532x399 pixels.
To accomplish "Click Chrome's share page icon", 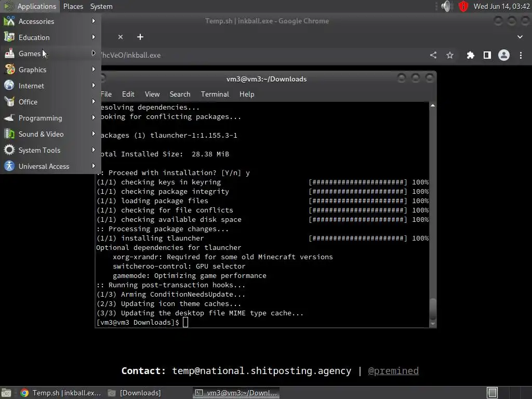I will point(433,55).
